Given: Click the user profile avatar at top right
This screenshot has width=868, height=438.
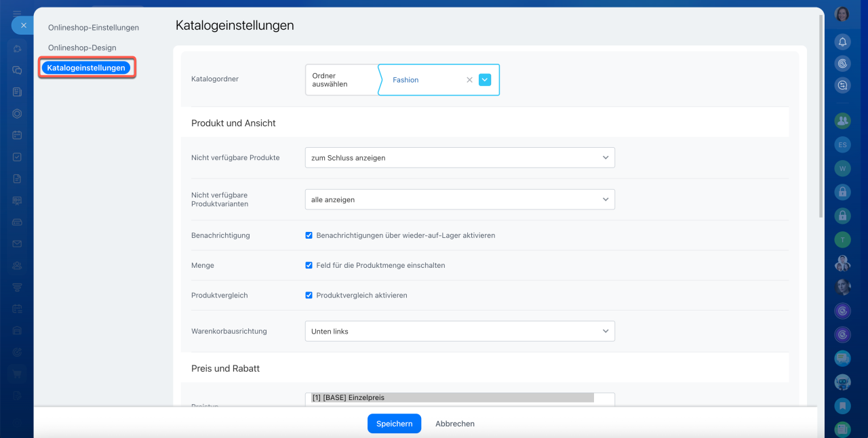Looking at the screenshot, I should pyautogui.click(x=842, y=14).
